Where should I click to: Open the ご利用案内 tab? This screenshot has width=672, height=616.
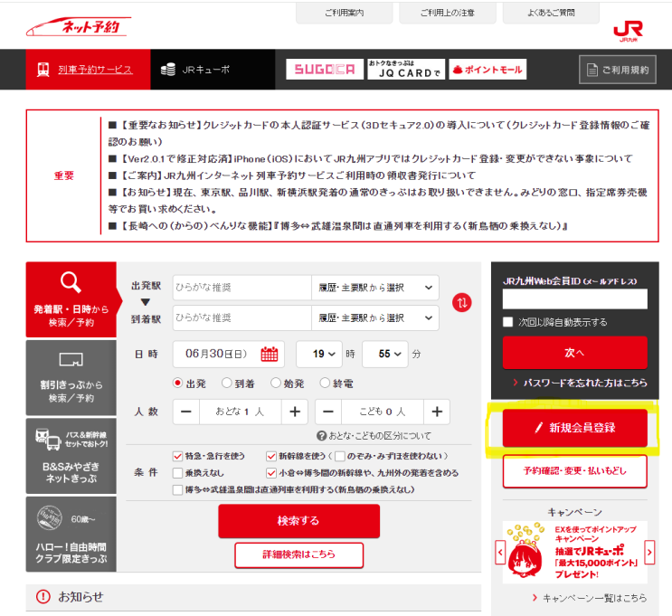click(345, 13)
